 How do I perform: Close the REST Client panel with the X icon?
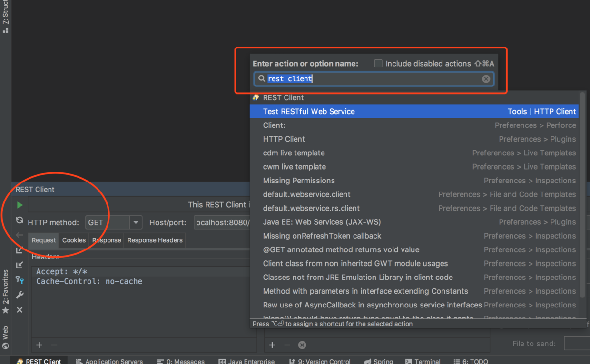pyautogui.click(x=20, y=310)
